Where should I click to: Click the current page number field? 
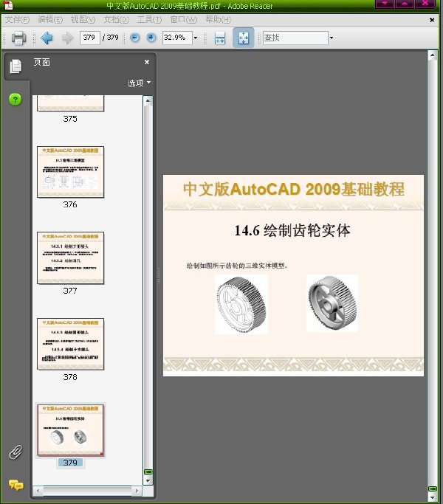coord(90,38)
